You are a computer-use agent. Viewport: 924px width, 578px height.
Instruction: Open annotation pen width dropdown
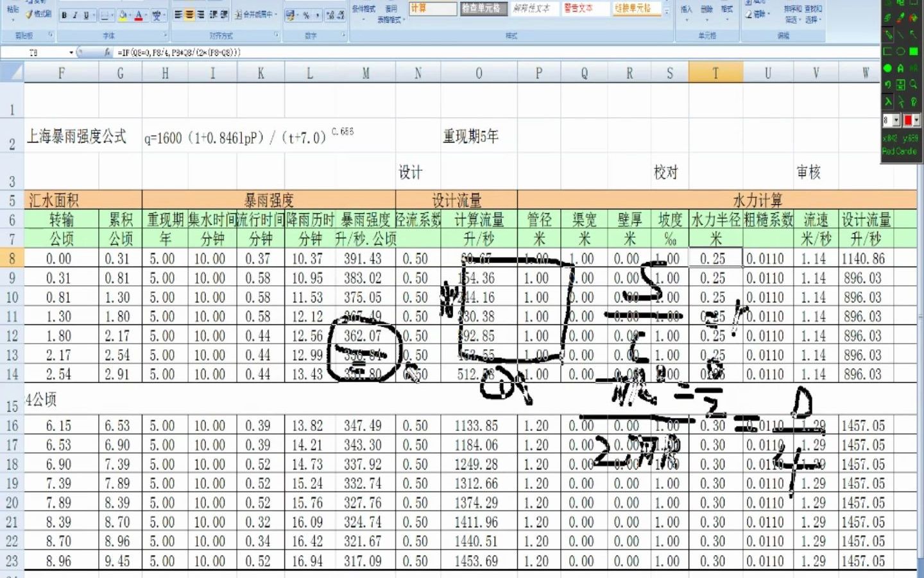(x=896, y=120)
